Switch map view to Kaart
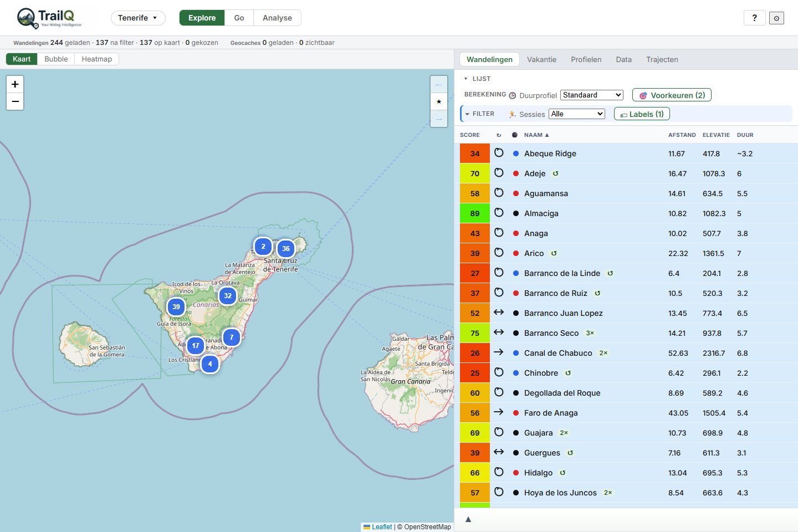The image size is (798, 532). pyautogui.click(x=22, y=59)
